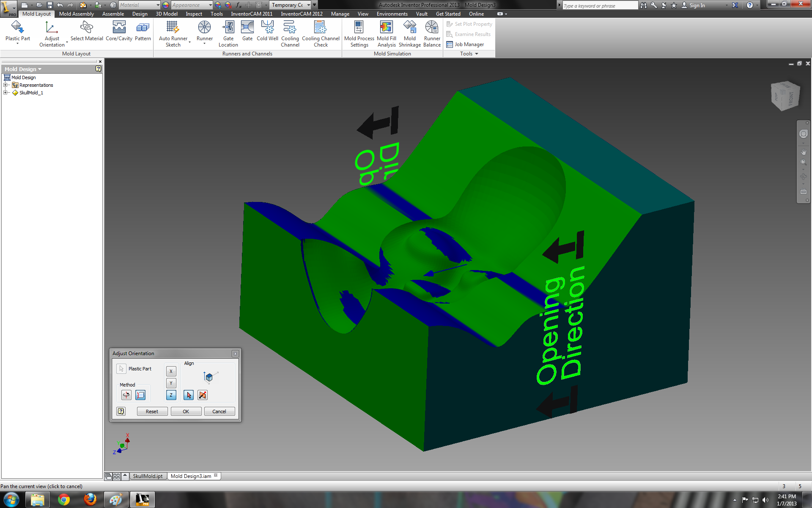Open Mold Process Settings

pos(359,33)
